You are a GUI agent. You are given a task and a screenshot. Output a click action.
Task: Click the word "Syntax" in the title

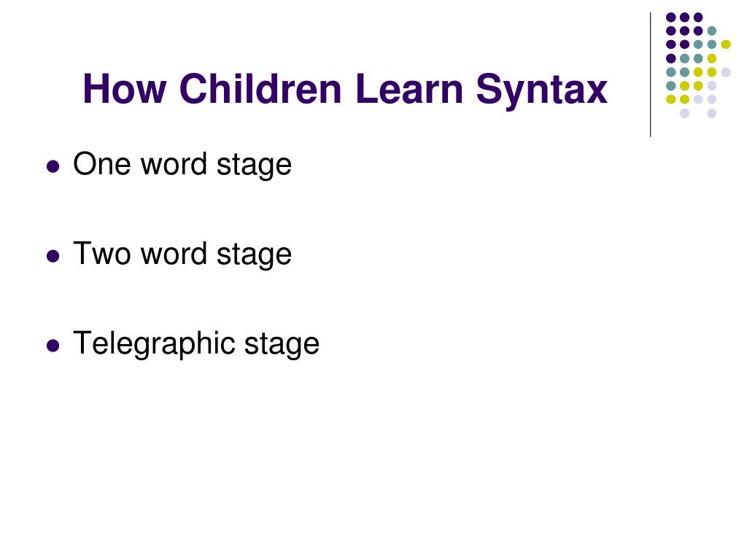click(x=542, y=90)
